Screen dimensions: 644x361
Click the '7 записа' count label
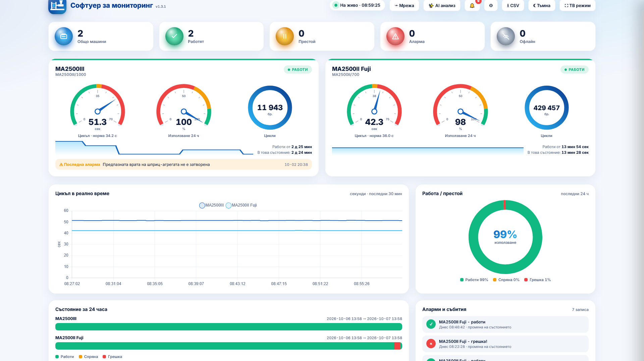(580, 310)
